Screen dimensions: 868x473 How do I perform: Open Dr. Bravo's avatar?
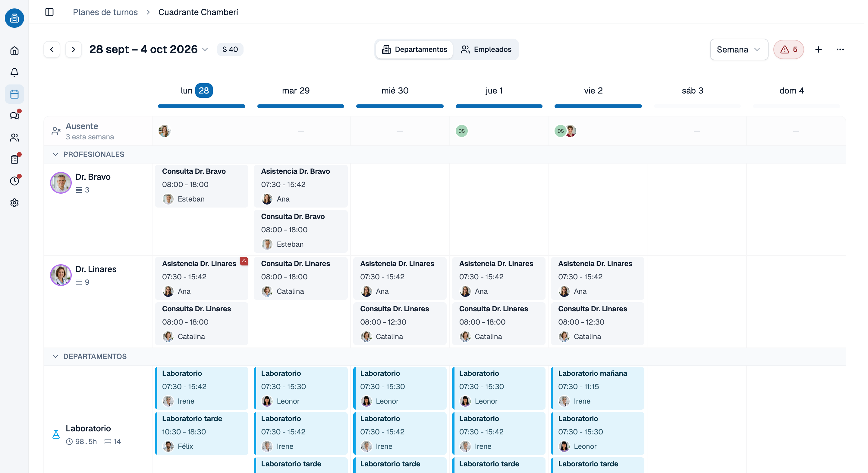[x=61, y=183]
